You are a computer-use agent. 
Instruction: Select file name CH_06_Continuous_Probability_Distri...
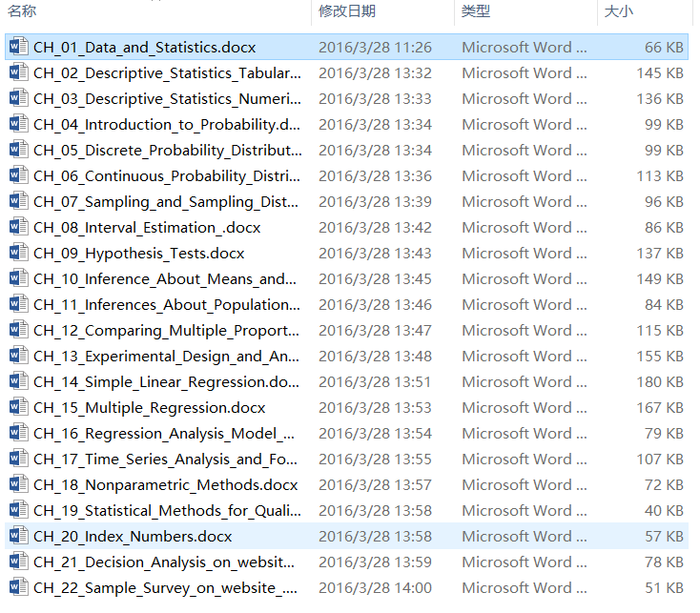[x=167, y=176]
